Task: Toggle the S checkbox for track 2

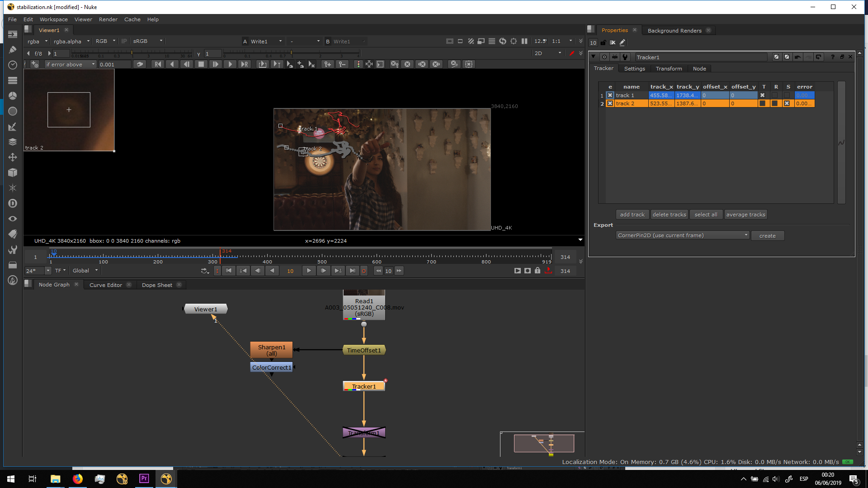Action: tap(787, 103)
